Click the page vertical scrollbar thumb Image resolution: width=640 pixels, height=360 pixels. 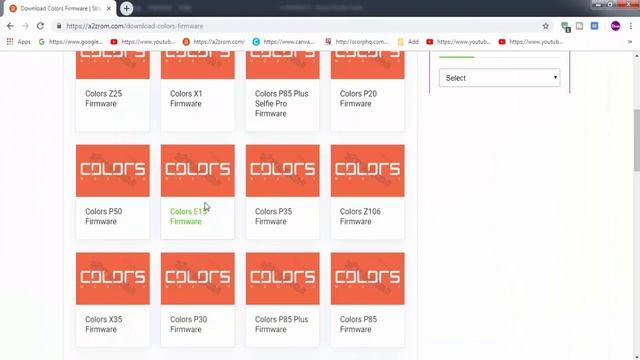pos(636,141)
